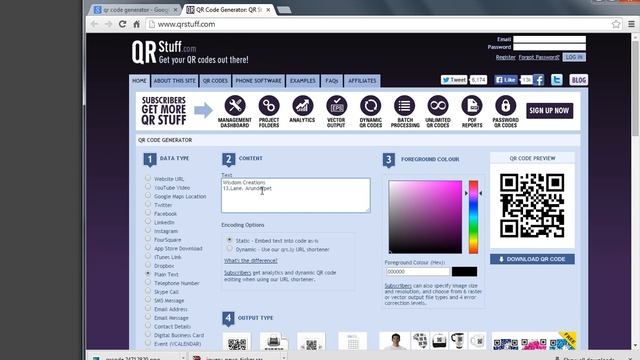Open the ABOUT THIS SITE tab
This screenshot has width=640, height=360.
(x=174, y=81)
